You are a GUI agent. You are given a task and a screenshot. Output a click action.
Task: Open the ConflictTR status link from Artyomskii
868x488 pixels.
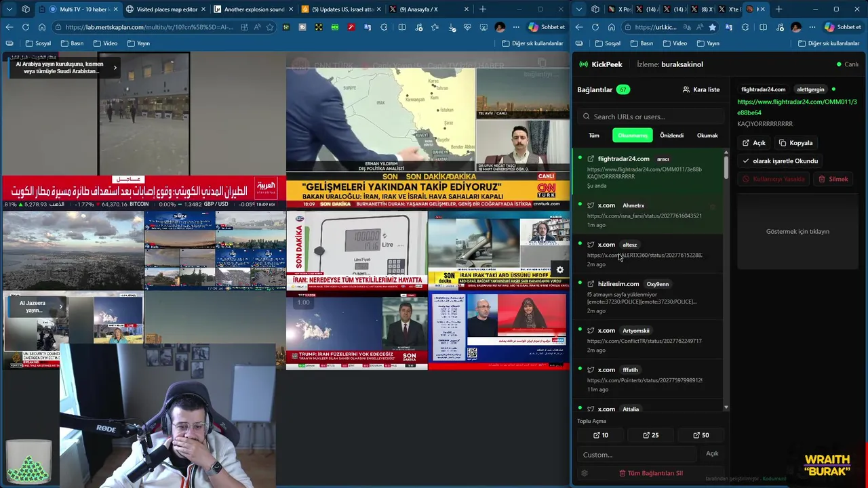coord(644,341)
